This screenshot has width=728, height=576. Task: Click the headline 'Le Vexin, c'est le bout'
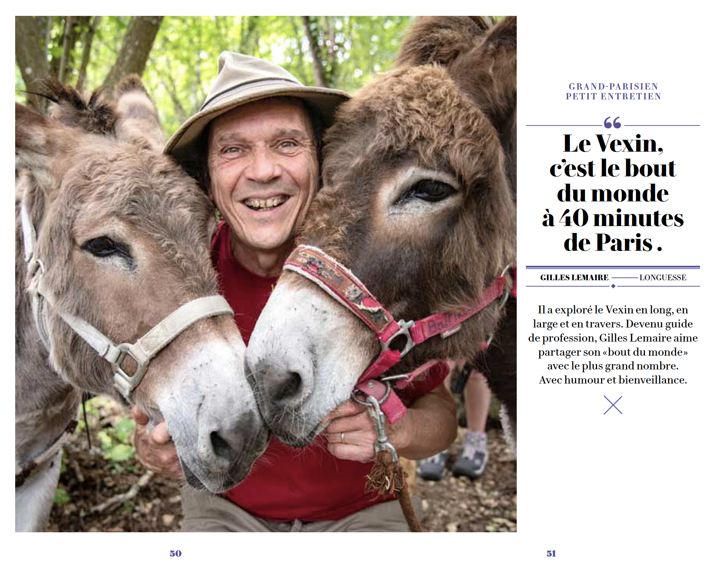tap(613, 156)
